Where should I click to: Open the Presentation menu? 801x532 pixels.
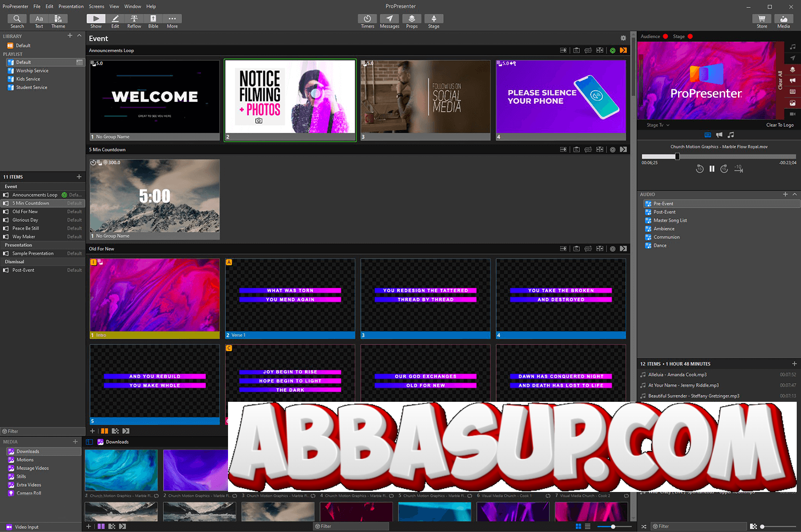(x=71, y=6)
